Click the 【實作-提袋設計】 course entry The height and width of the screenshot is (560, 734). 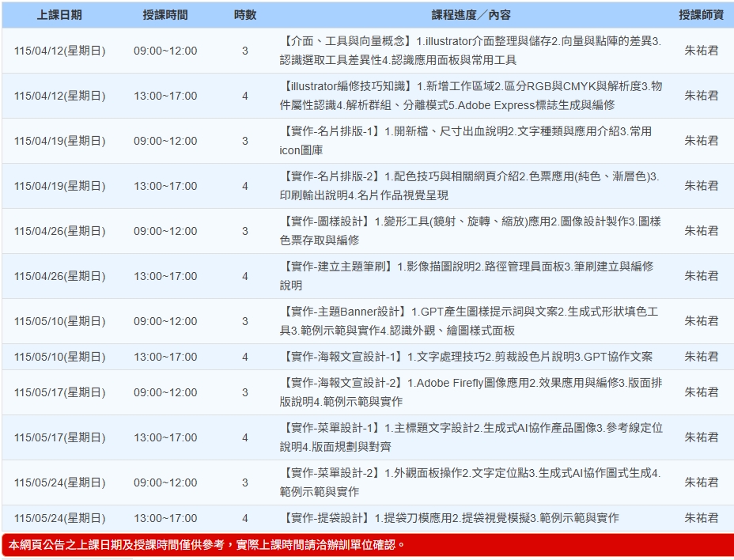click(x=451, y=518)
